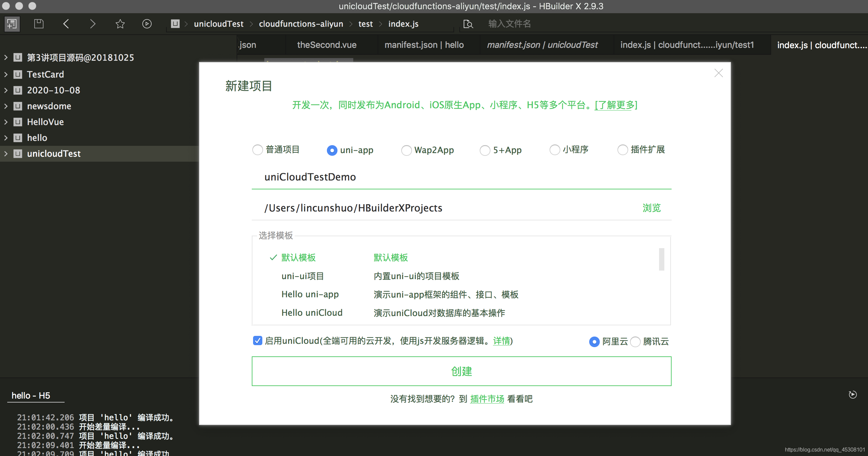Image resolution: width=868 pixels, height=456 pixels.
Task: Choose the Wap2App project type
Action: coord(406,150)
